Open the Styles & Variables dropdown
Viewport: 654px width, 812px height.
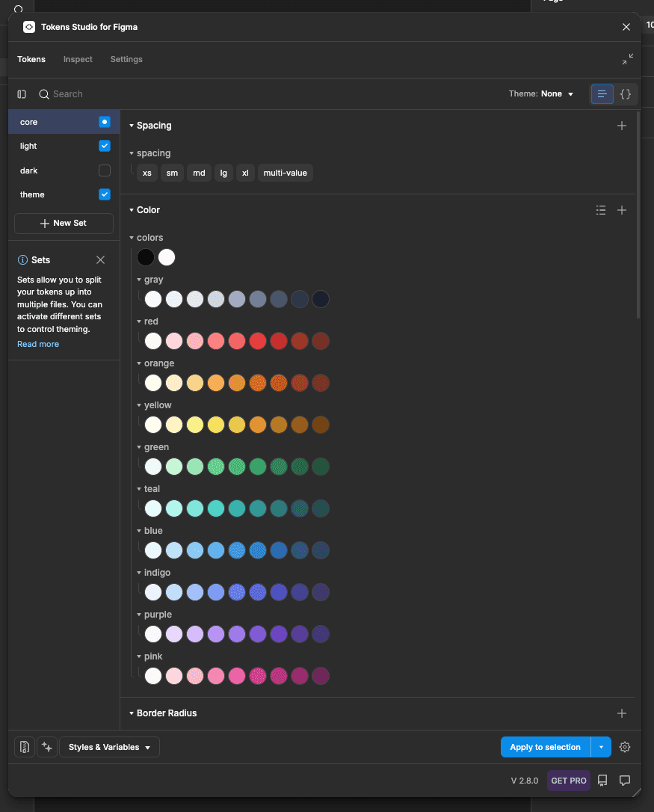[x=109, y=747]
